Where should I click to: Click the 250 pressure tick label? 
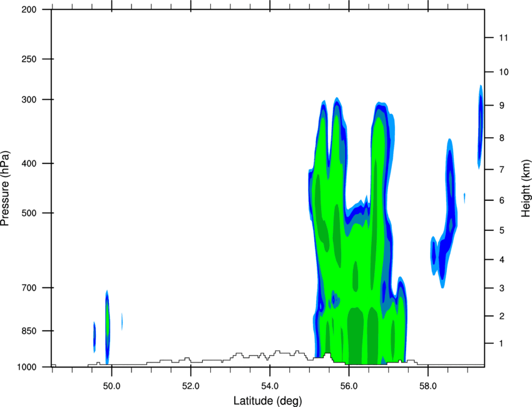tap(29, 59)
